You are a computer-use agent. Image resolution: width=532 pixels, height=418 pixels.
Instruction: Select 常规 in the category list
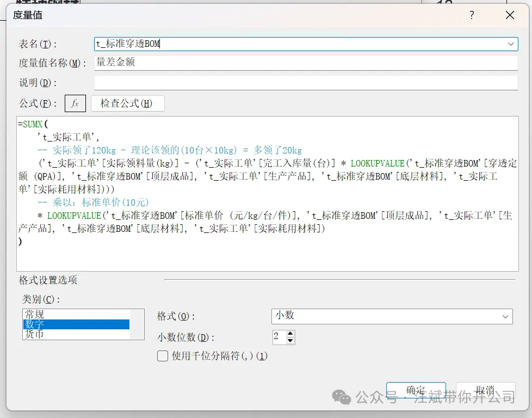[76, 314]
